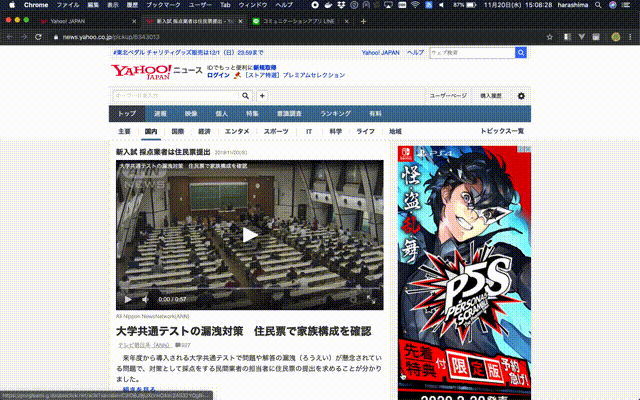640x400 pixels.
Task: Focus the web search input field
Action: pyautogui.click(x=472, y=53)
